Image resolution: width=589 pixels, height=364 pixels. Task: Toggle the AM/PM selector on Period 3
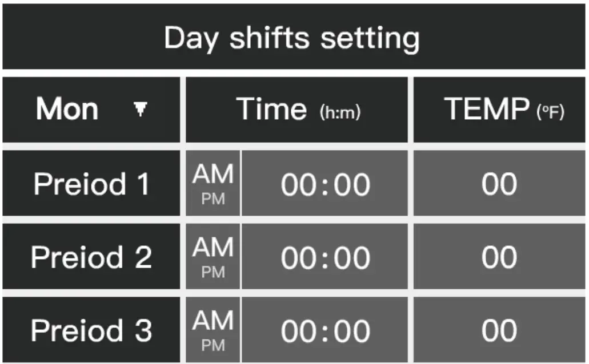coord(213,329)
